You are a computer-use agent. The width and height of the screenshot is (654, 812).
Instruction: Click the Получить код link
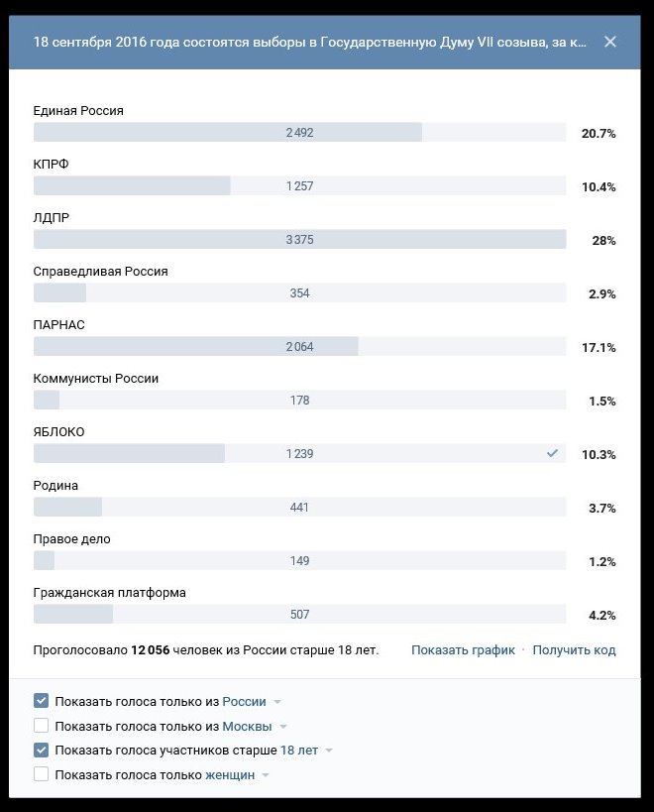pos(575,650)
